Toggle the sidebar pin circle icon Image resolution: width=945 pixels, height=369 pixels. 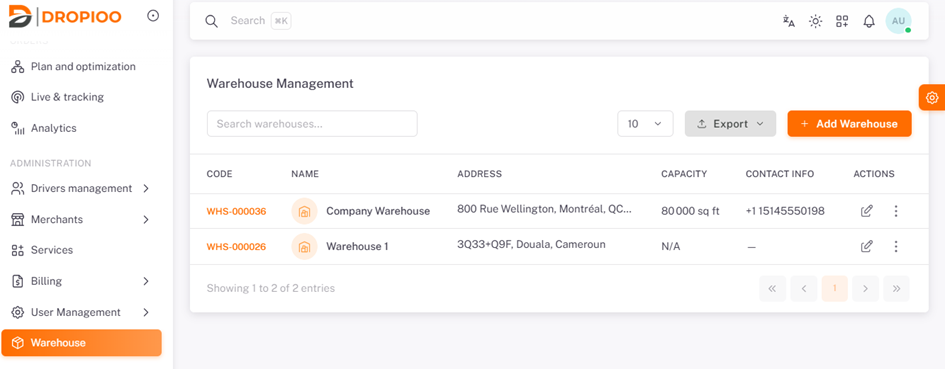pos(153,16)
